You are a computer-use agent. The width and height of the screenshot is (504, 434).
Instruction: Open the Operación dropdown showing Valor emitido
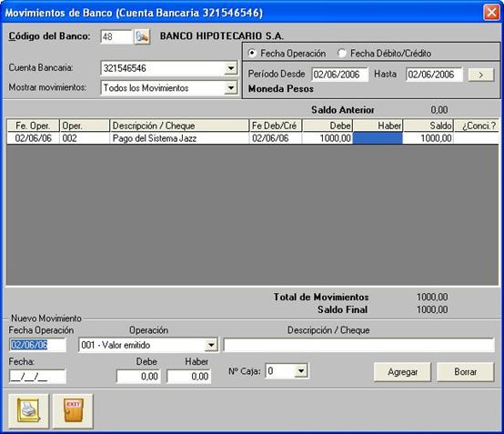pos(211,345)
